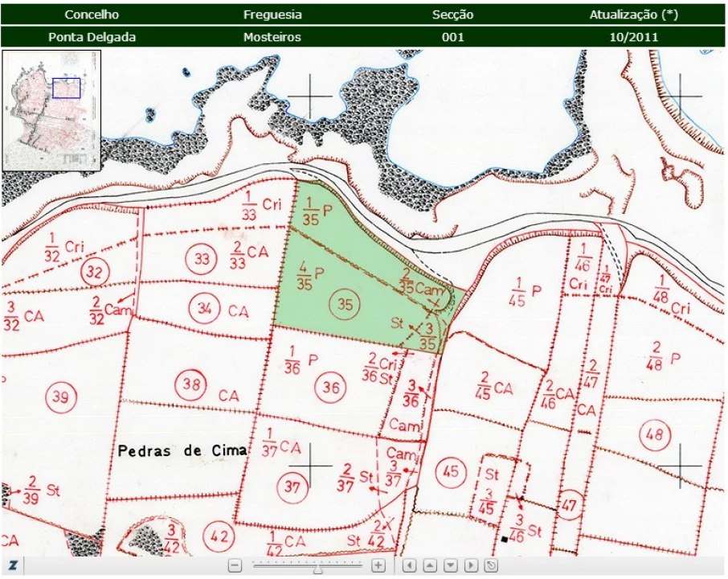Pan the map down with arrow button
Screen dimensions: 728x579
451,565
